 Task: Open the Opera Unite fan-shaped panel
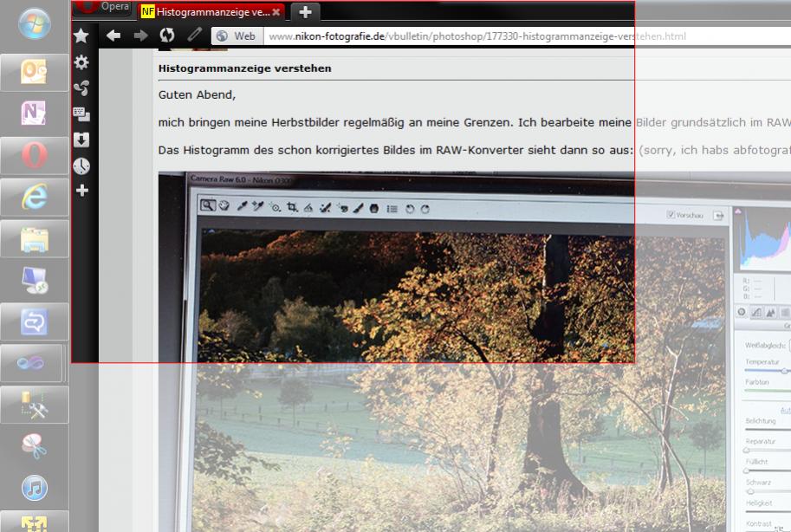(81, 88)
